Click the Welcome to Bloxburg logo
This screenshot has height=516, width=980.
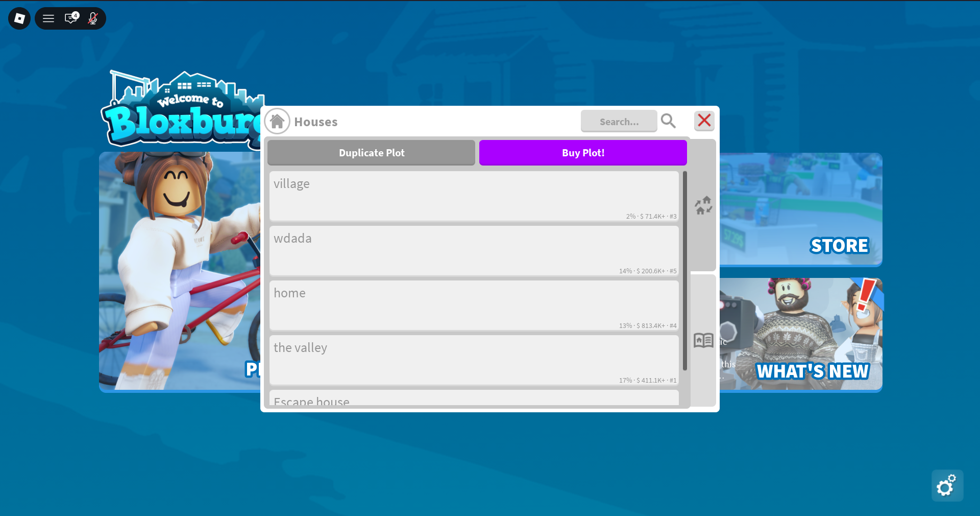(182, 110)
